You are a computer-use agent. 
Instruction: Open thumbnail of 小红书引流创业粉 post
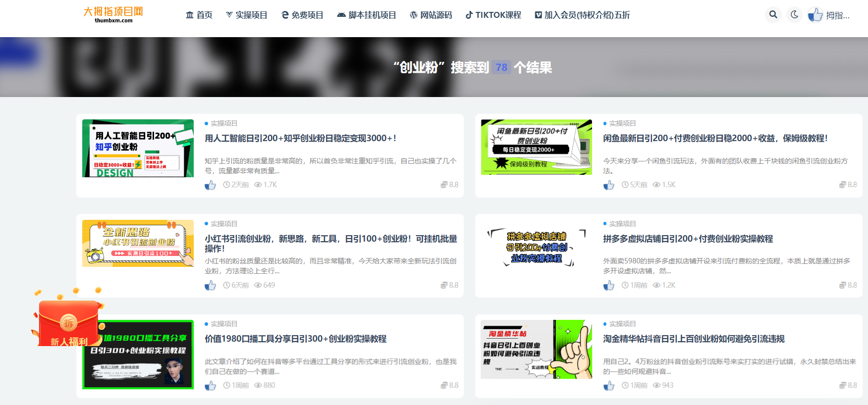tap(138, 244)
